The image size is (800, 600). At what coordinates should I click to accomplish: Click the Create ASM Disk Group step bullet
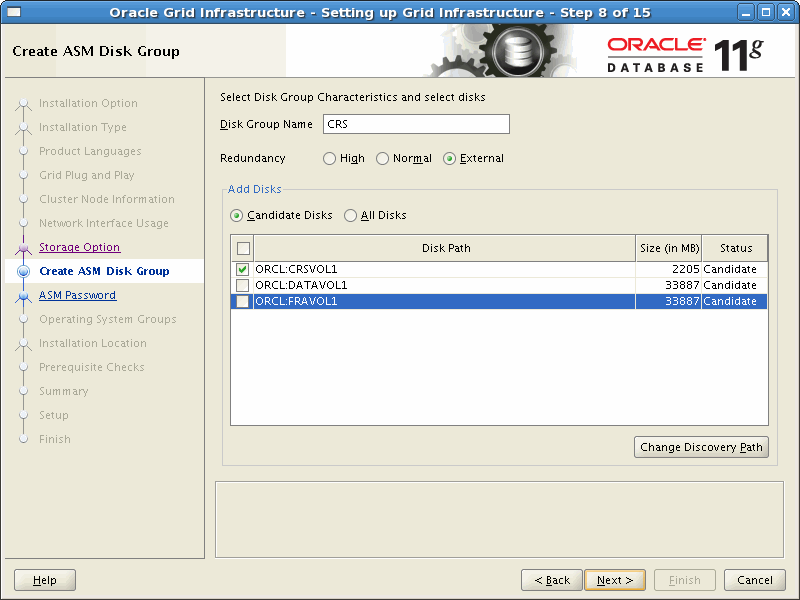click(x=23, y=271)
